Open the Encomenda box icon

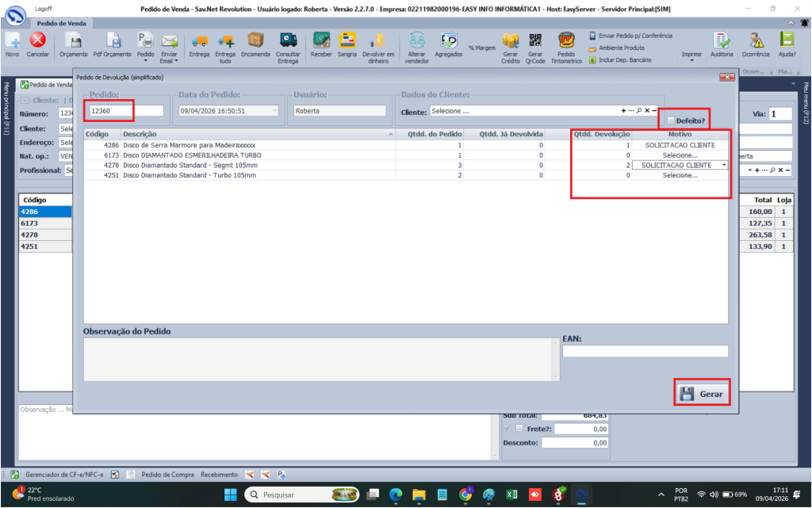pyautogui.click(x=255, y=40)
